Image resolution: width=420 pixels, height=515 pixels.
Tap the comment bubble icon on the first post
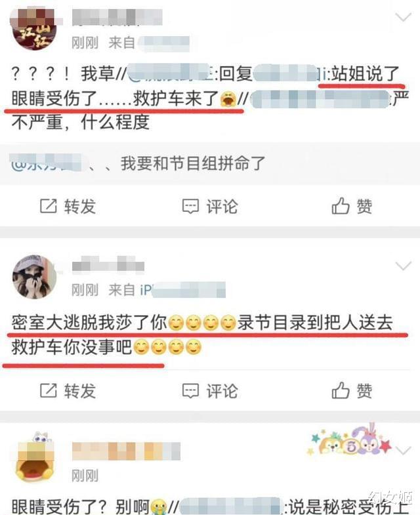click(x=190, y=207)
